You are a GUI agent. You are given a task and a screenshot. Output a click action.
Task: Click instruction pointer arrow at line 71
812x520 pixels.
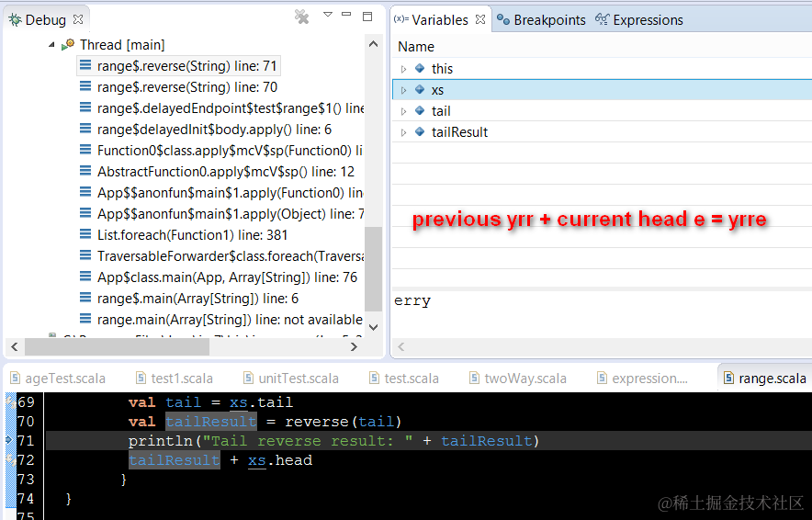pos(9,440)
